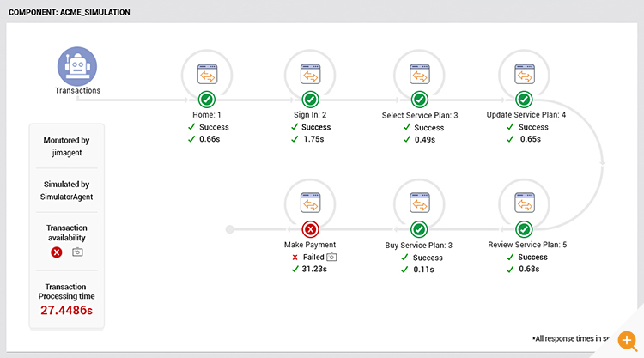
Task: Open Review Service Plan: 5 browser icon
Action: (525, 203)
